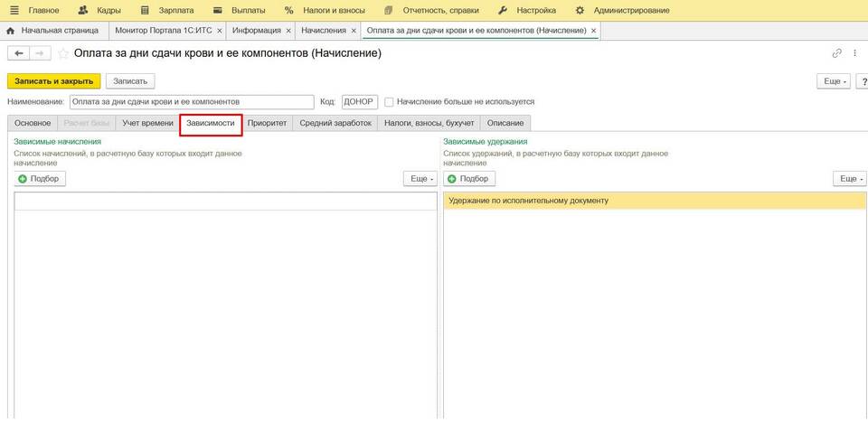868x422 pixels.
Task: Open the Главное hamburger menu icon
Action: tap(14, 10)
